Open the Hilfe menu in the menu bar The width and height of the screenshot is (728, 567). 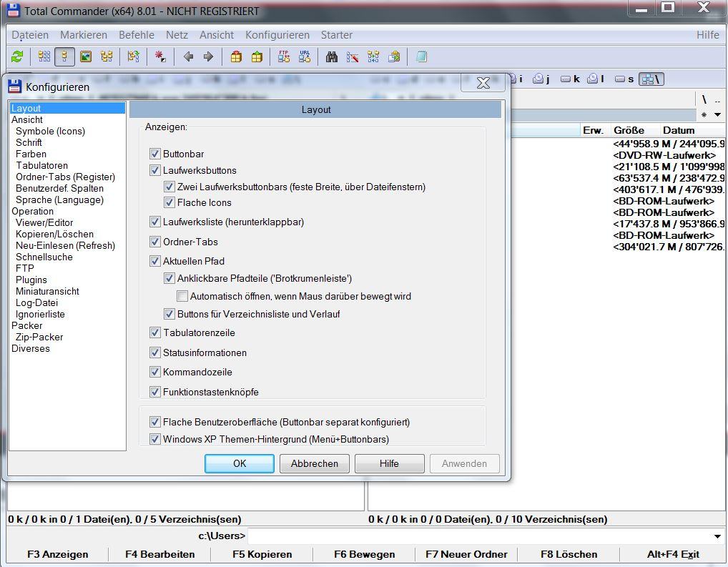(707, 35)
